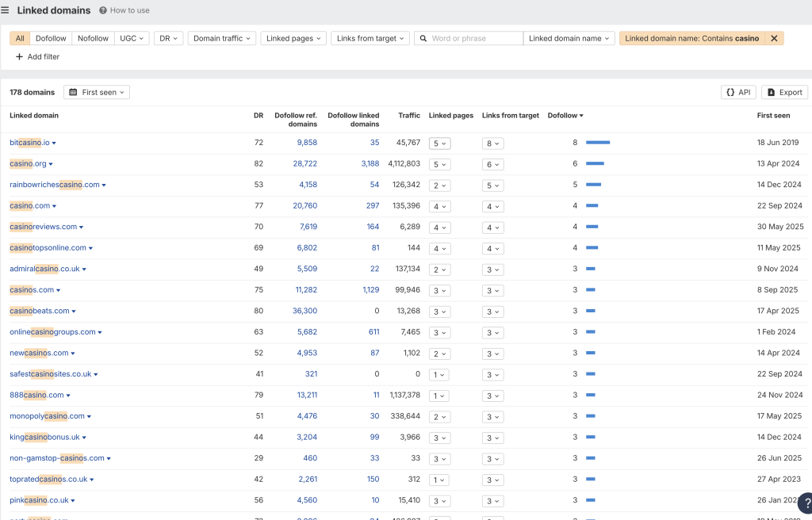Open the bitcasino.io domain link

tap(29, 143)
